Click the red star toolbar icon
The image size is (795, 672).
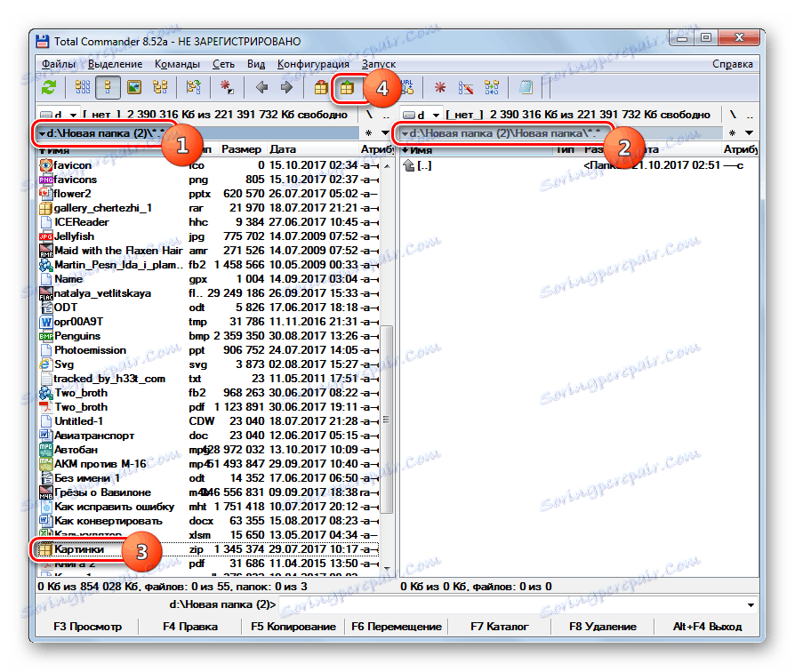point(227,88)
